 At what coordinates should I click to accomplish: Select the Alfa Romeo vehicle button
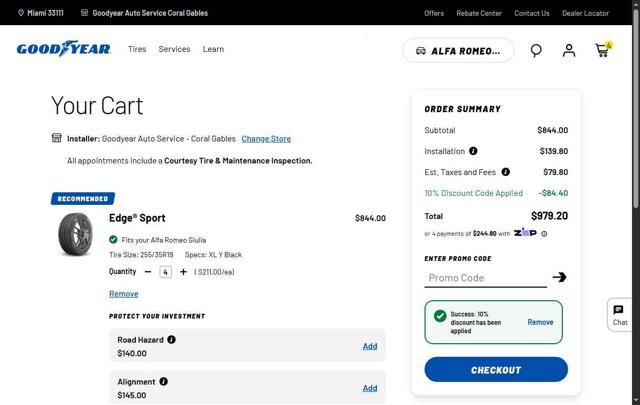458,51
